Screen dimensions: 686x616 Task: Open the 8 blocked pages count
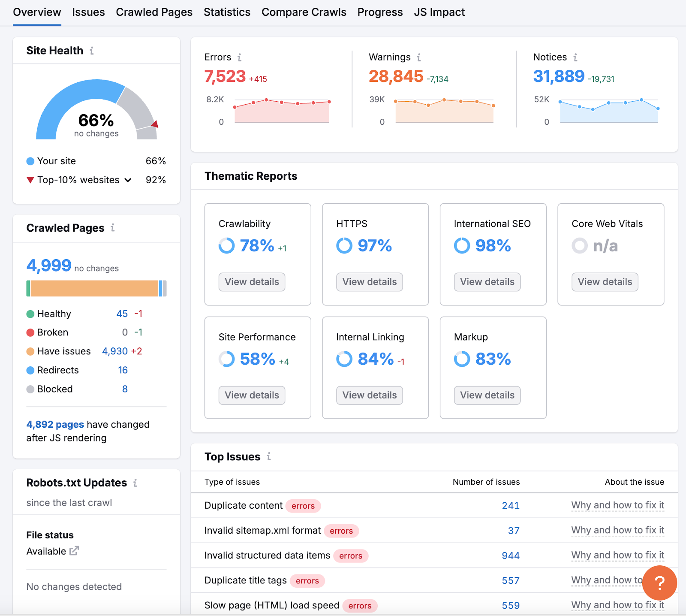click(125, 389)
